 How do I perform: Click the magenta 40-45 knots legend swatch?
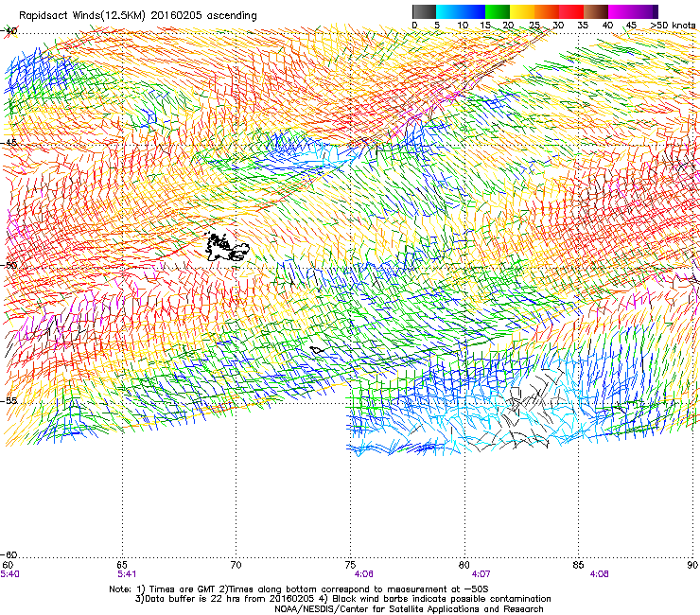[621, 11]
